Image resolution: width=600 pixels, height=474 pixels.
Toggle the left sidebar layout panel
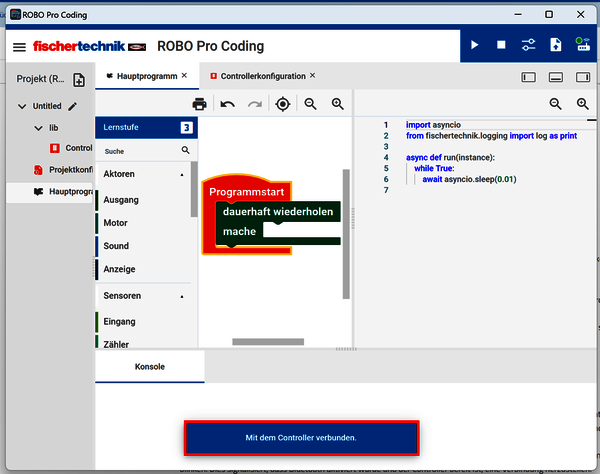click(x=528, y=78)
